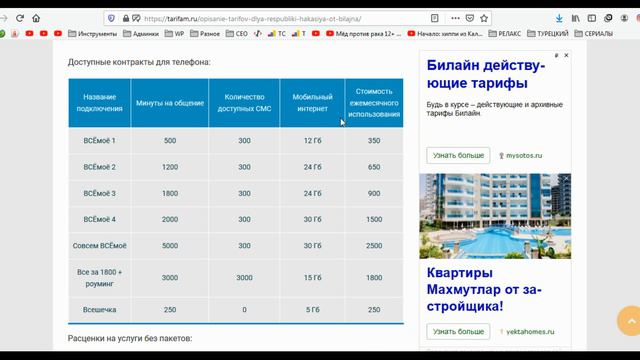The height and width of the screenshot is (360, 640).
Task: Select the 'ВСЁмоё 2' tariff name cell
Action: click(x=100, y=167)
